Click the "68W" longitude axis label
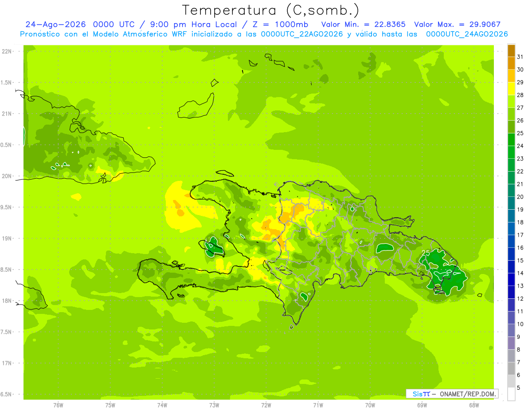 click(474, 405)
